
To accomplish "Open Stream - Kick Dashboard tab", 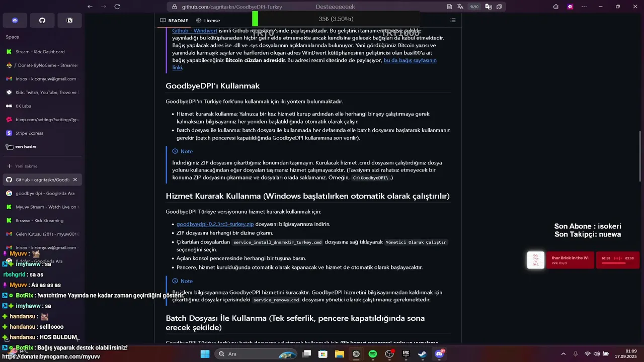I will pos(42,52).
